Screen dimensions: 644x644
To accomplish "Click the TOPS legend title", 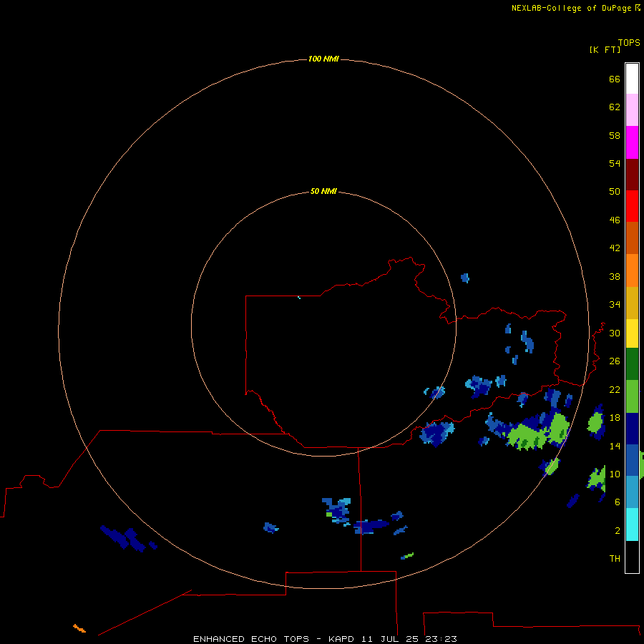I will coord(629,42).
